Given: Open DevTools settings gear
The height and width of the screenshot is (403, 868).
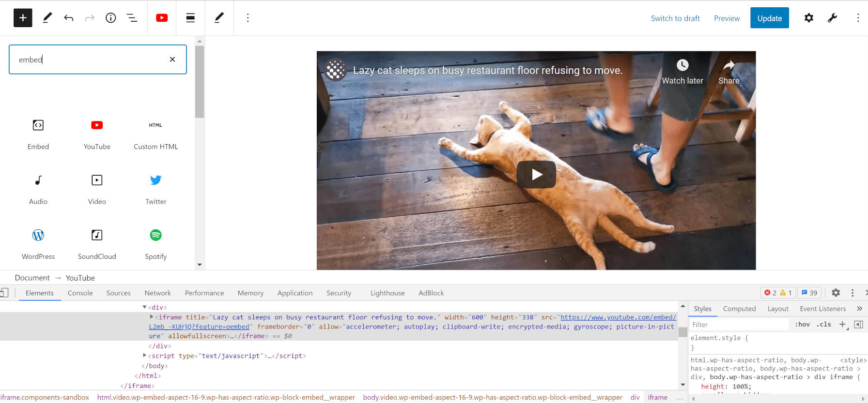Looking at the screenshot, I should pyautogui.click(x=836, y=293).
